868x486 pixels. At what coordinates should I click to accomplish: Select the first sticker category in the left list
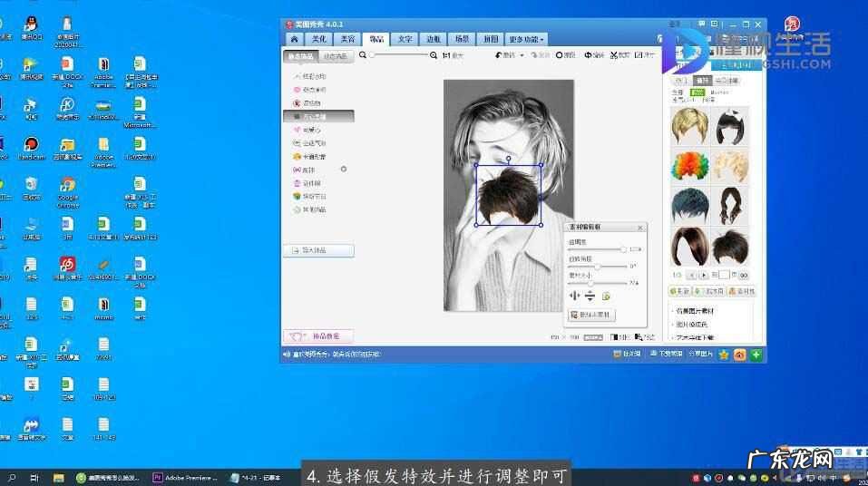pos(310,76)
